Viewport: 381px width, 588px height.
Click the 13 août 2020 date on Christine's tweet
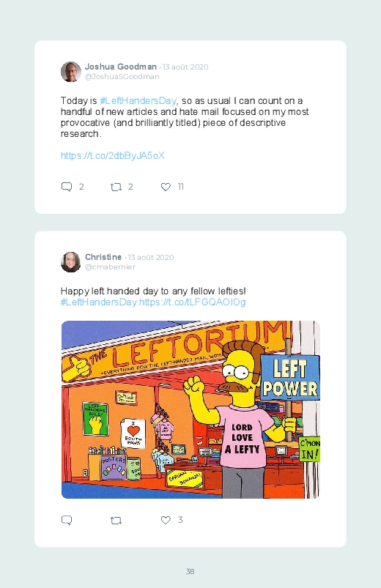[x=151, y=258]
